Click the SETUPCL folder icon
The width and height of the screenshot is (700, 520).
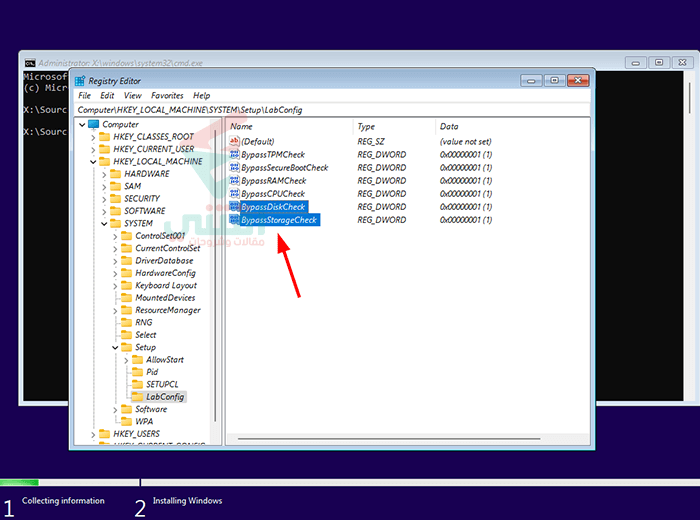138,384
